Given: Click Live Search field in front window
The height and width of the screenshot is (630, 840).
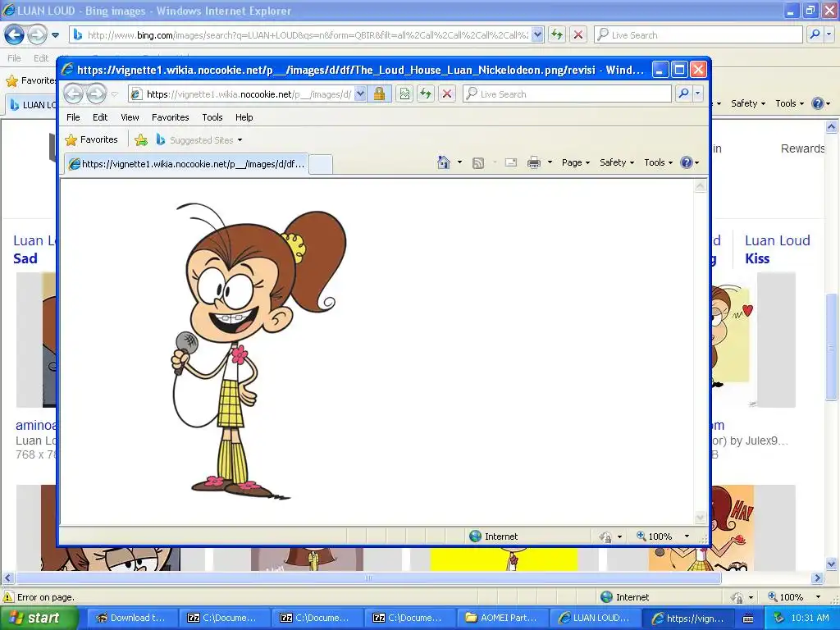Looking at the screenshot, I should 567,94.
